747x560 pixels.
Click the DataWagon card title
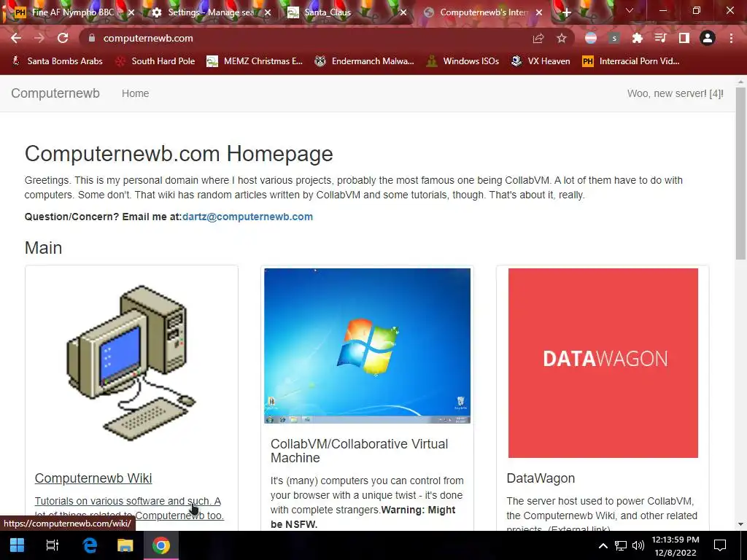click(x=541, y=478)
